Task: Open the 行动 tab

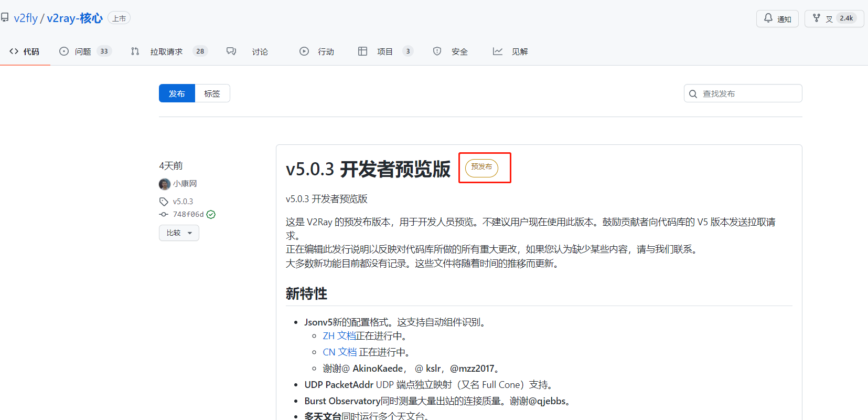Action: click(x=317, y=51)
